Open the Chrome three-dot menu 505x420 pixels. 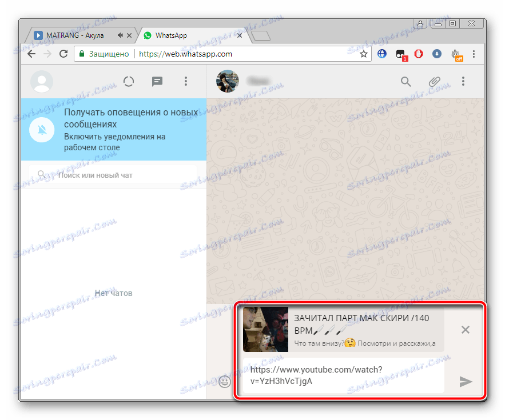tap(474, 54)
